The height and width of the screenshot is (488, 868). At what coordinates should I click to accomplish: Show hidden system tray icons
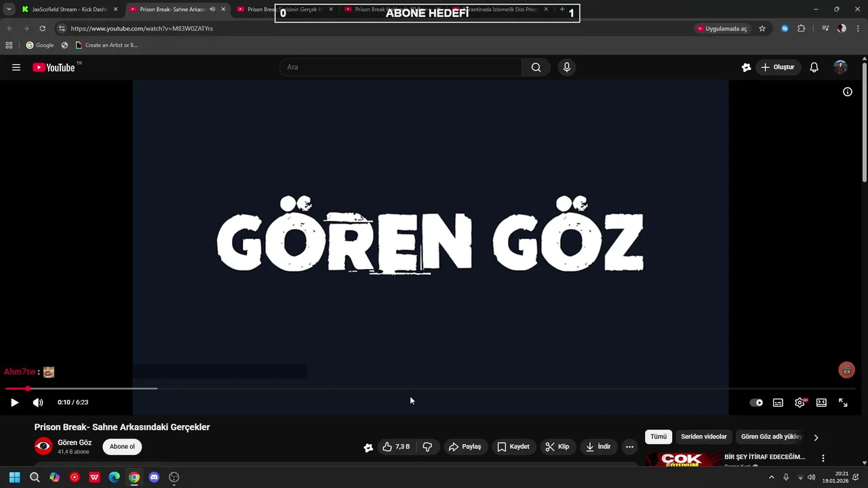[771, 477]
